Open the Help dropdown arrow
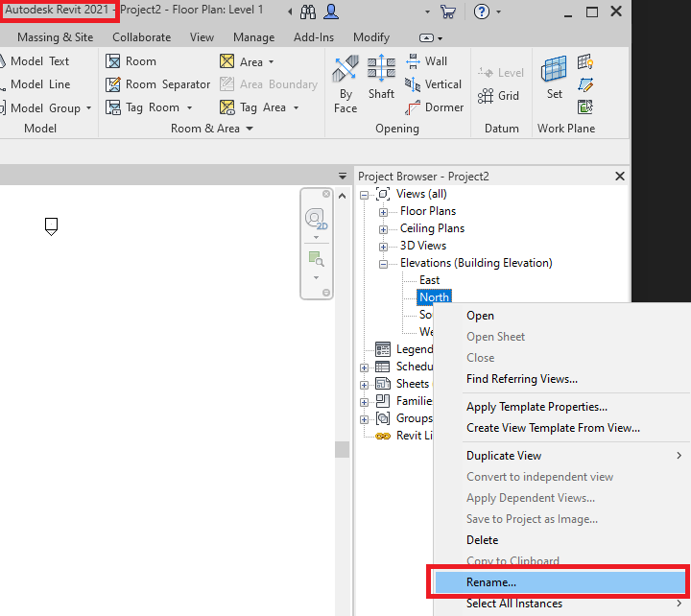 pos(498,12)
